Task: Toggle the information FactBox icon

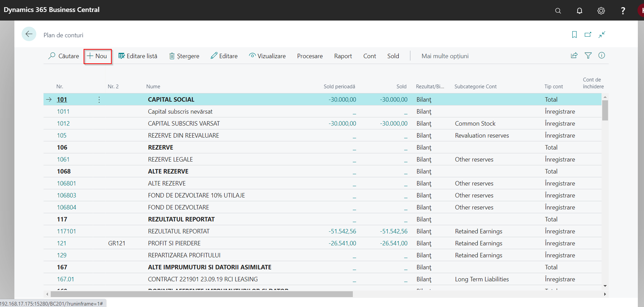Action: [x=602, y=55]
